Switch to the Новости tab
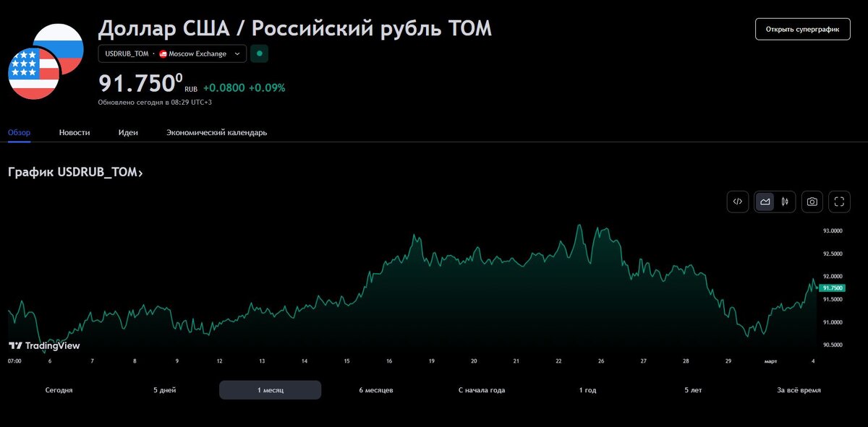Screen dimensions: 868x427 [75, 132]
